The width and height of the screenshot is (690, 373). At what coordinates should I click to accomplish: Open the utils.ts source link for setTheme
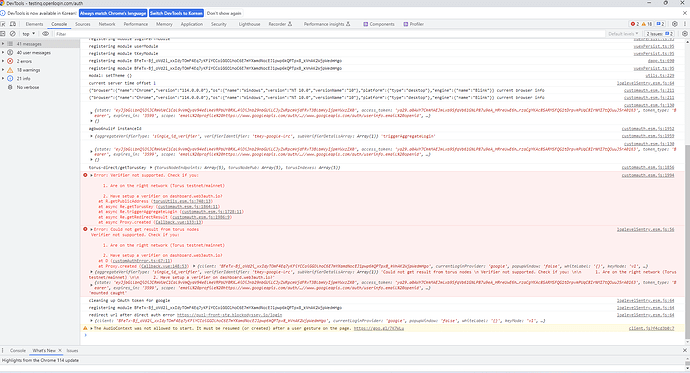tap(661, 76)
